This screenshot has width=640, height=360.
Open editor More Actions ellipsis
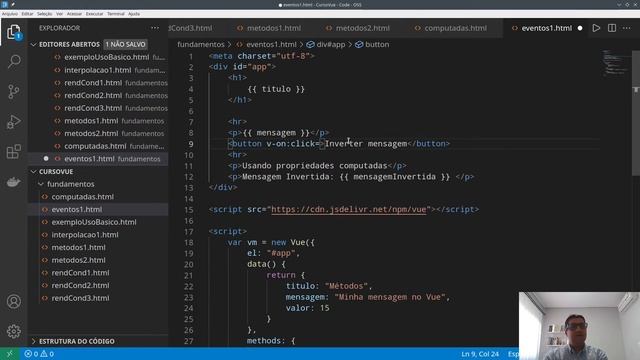(627, 28)
